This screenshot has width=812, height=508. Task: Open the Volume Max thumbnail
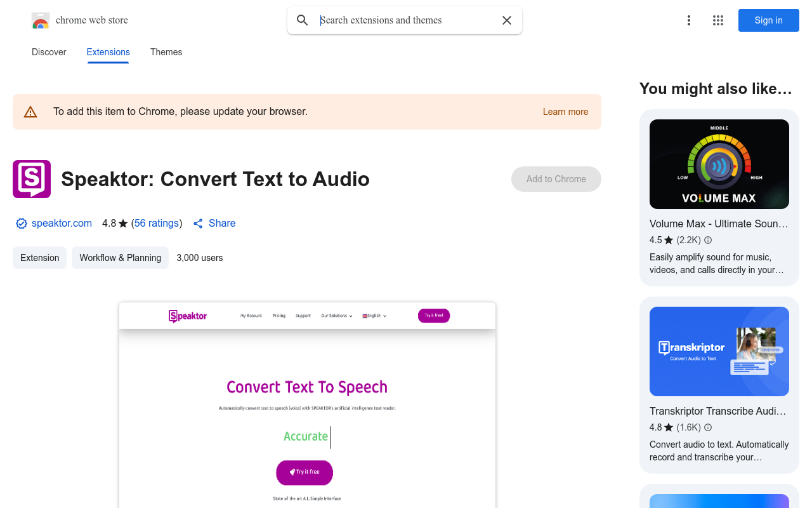tap(719, 164)
